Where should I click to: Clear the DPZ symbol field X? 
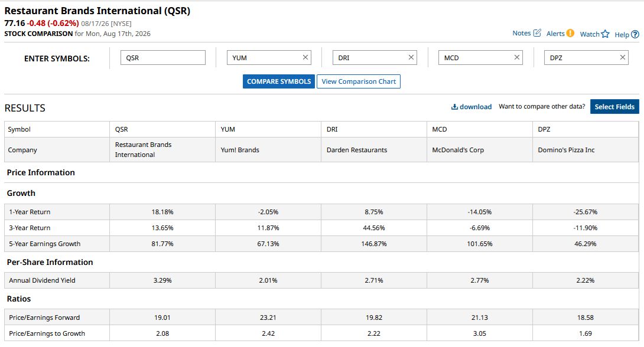click(623, 57)
